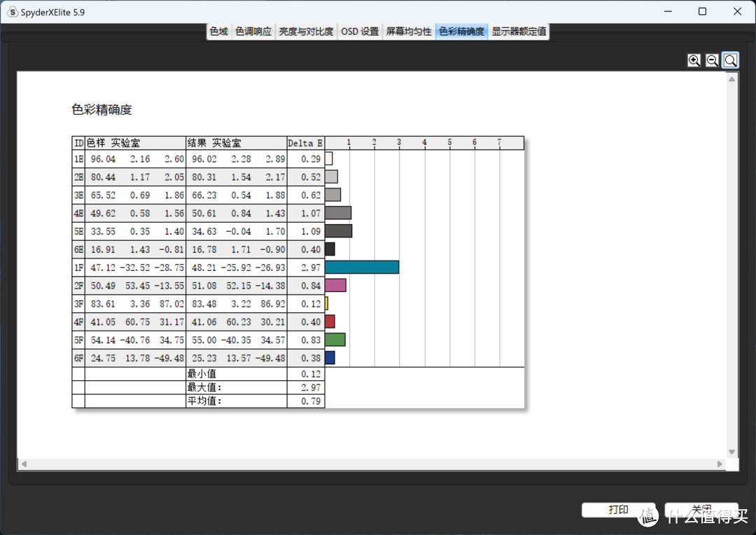This screenshot has height=535, width=756.
Task: Switch to the 色域 tab
Action: [x=219, y=32]
